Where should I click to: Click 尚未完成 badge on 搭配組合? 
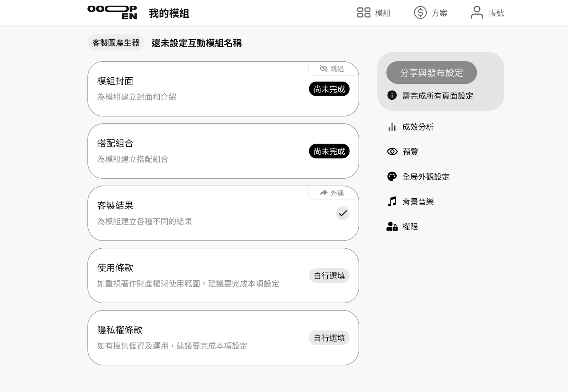(329, 151)
